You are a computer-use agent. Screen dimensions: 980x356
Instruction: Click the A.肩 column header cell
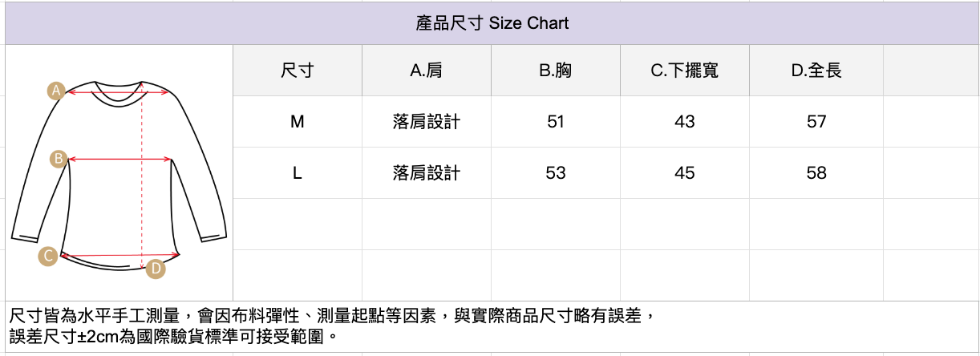click(426, 71)
